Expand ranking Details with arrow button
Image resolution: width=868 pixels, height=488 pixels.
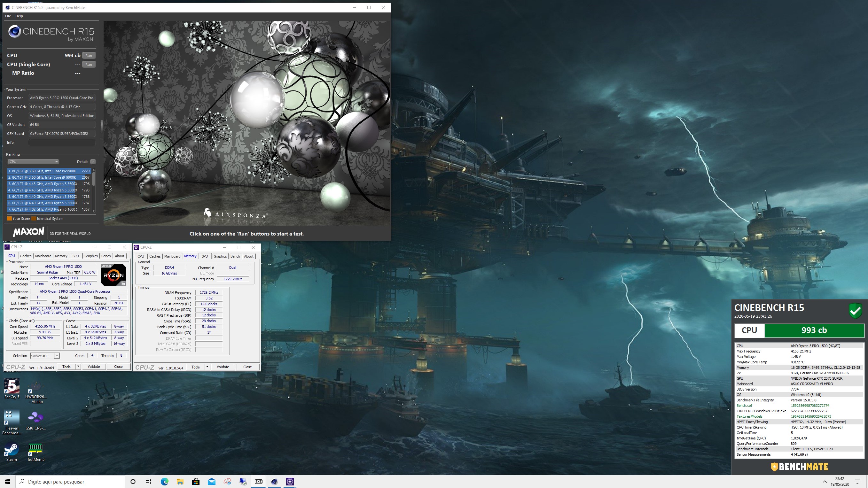coord(93,162)
